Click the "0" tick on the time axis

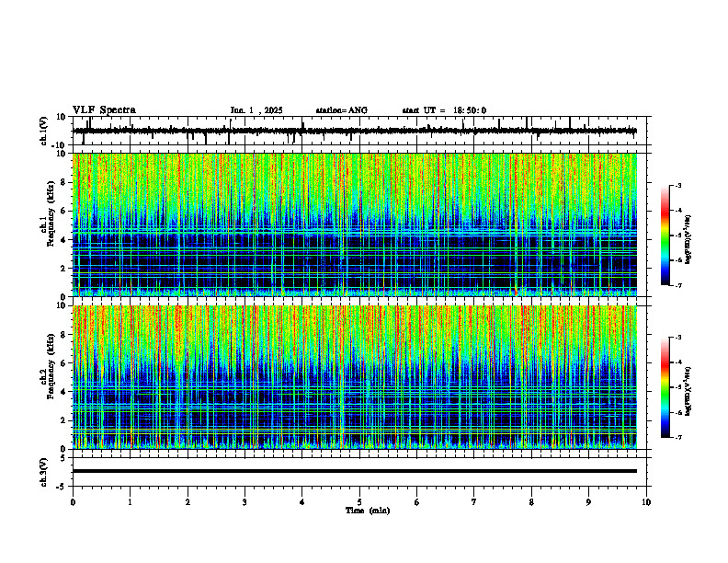point(73,502)
